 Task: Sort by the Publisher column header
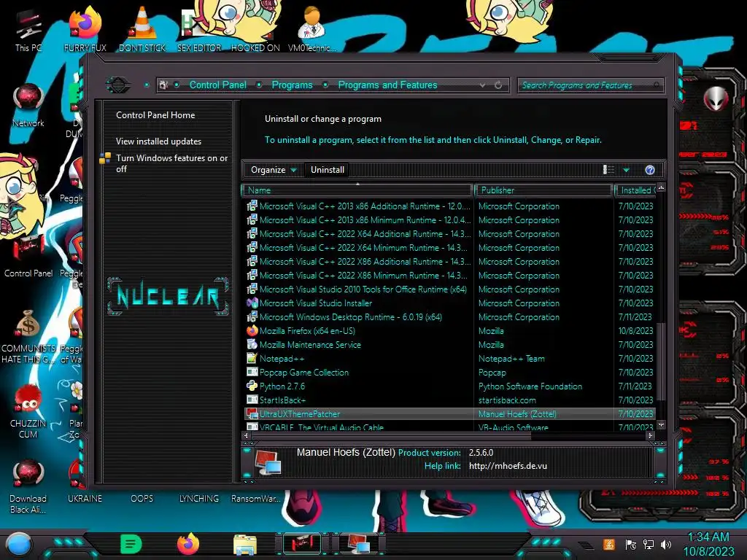[x=543, y=190]
